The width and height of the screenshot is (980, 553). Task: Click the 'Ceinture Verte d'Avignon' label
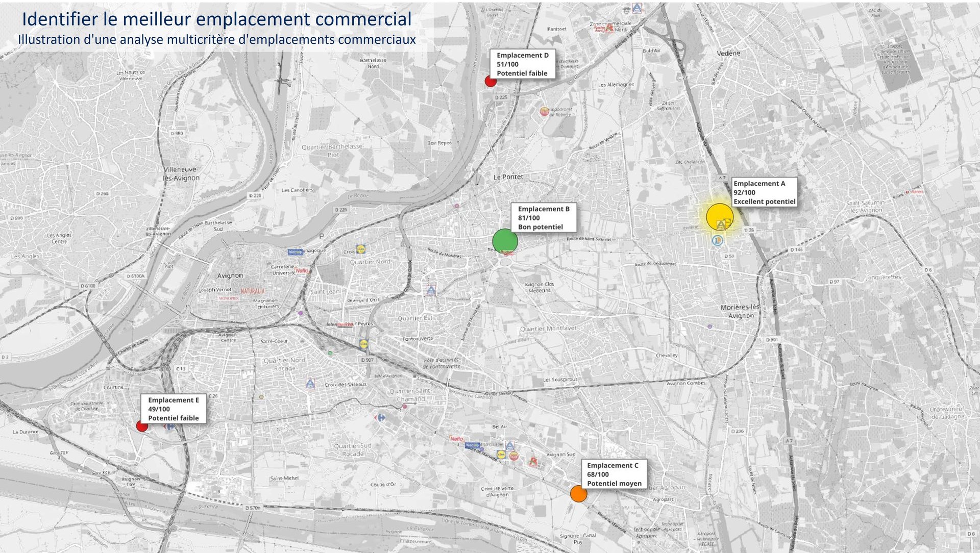coord(497,492)
